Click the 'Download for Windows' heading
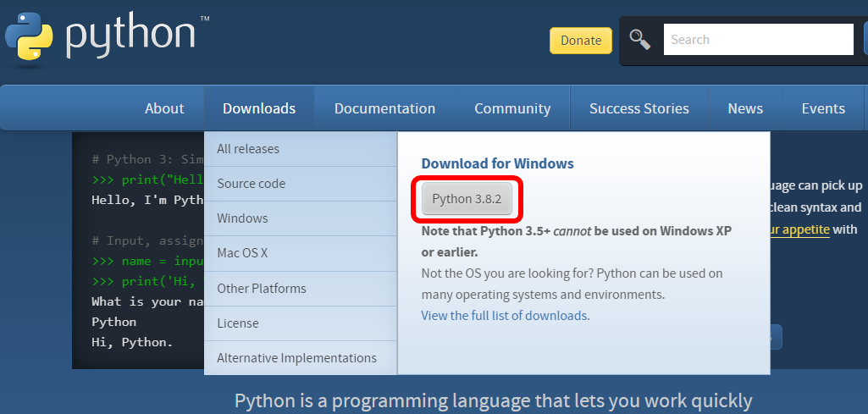Screen dimensions: 868x414 [498, 163]
